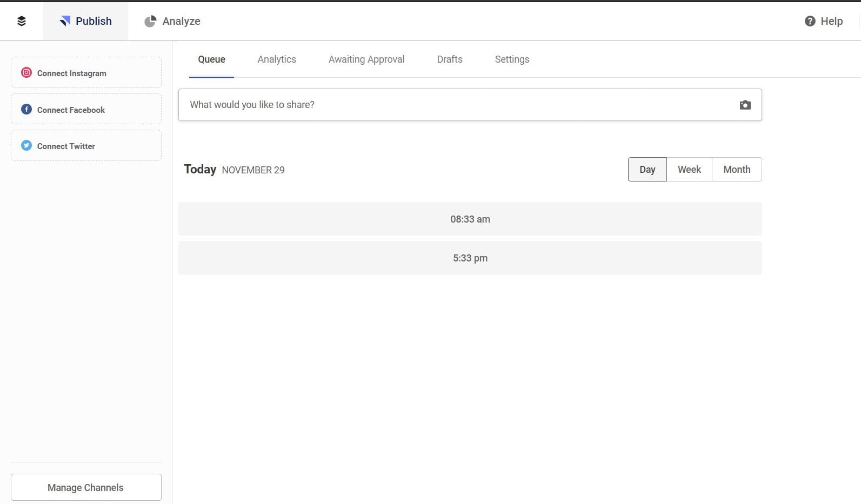Select the Queue tab
The height and width of the screenshot is (504, 861).
[x=211, y=59]
